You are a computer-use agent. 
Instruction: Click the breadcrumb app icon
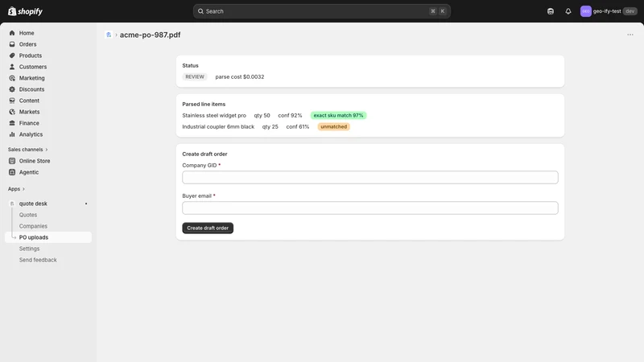[x=109, y=35]
